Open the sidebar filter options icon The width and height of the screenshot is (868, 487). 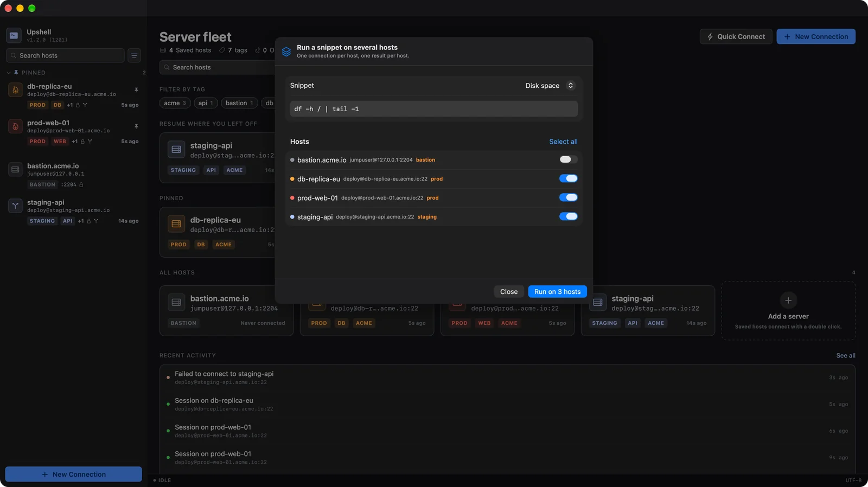[134, 55]
